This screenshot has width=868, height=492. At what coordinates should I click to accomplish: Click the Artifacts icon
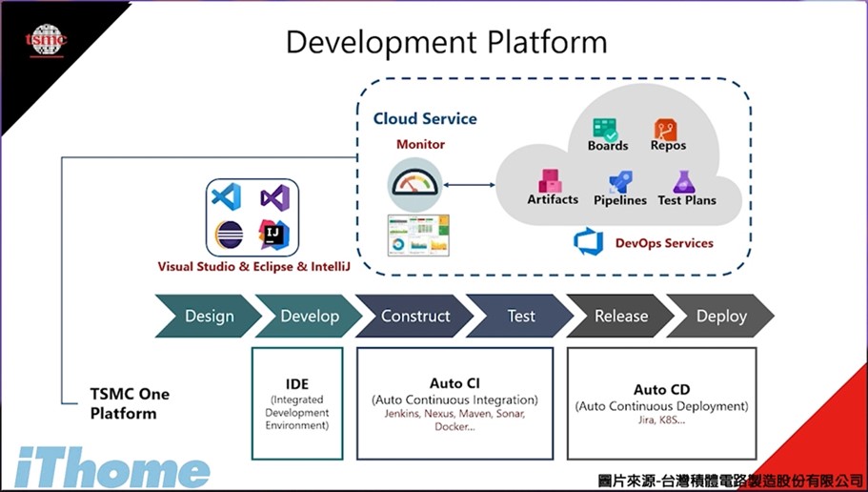tap(551, 180)
